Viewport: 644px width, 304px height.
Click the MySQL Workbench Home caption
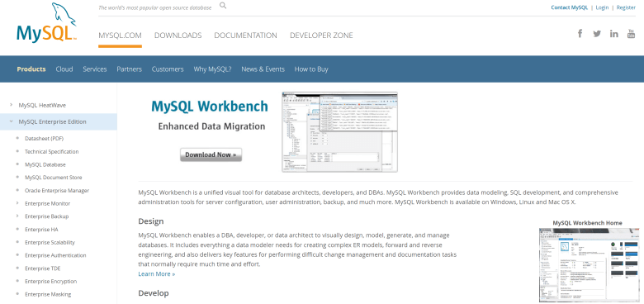tap(587, 223)
